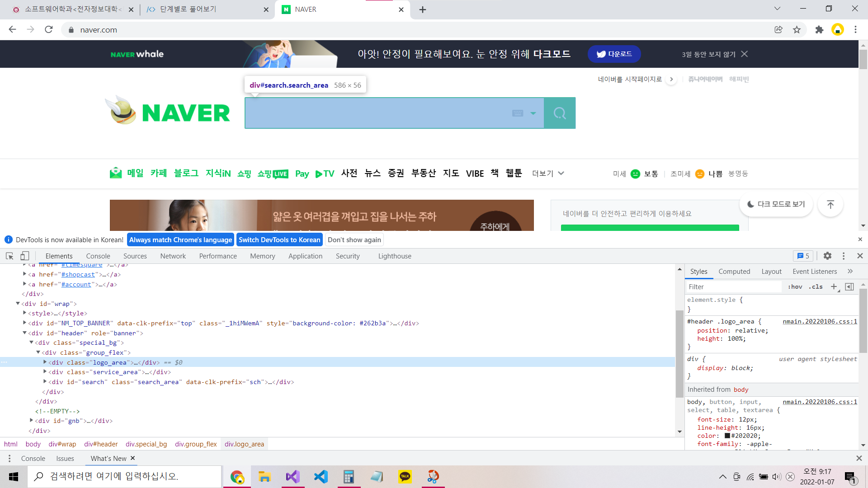Click the new style rule plus icon

834,286
